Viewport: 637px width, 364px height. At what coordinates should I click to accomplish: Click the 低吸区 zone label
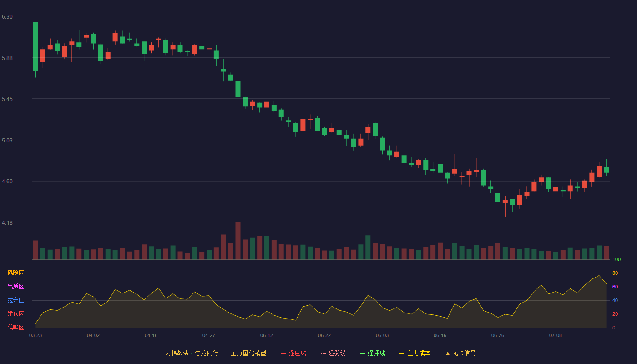tap(15, 327)
